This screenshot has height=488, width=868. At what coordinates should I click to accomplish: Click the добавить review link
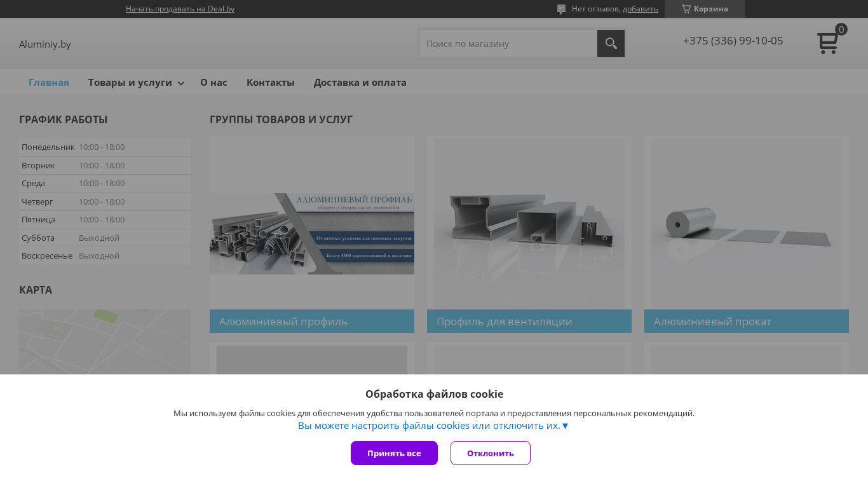click(641, 9)
